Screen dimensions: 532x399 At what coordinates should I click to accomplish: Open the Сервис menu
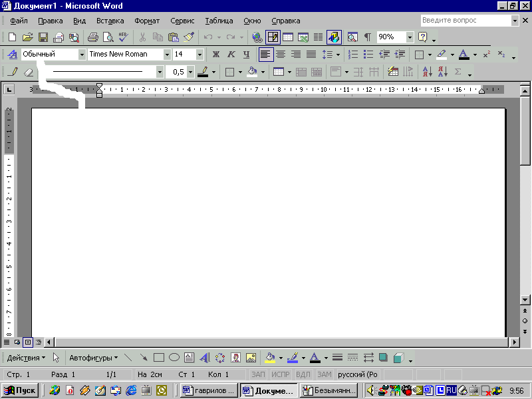(x=182, y=21)
